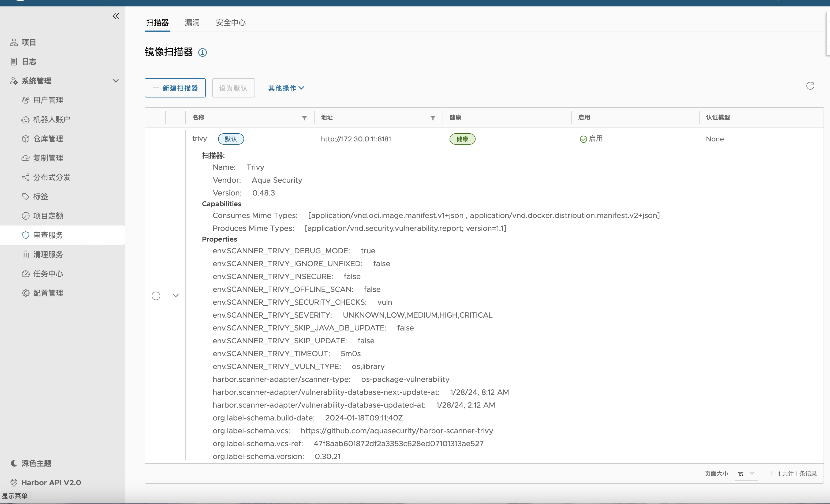The height and width of the screenshot is (504, 830).
Task: Click the info icon beside 镜像扫描器
Action: coord(202,52)
